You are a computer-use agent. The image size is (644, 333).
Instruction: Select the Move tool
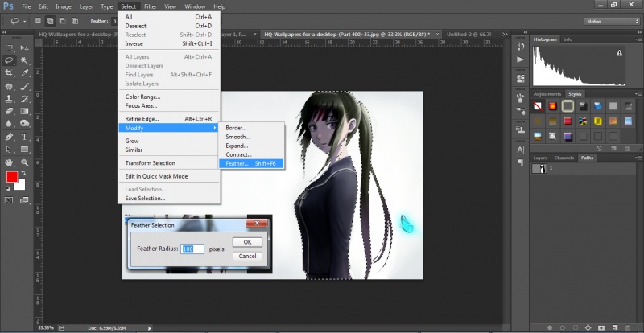point(24,47)
